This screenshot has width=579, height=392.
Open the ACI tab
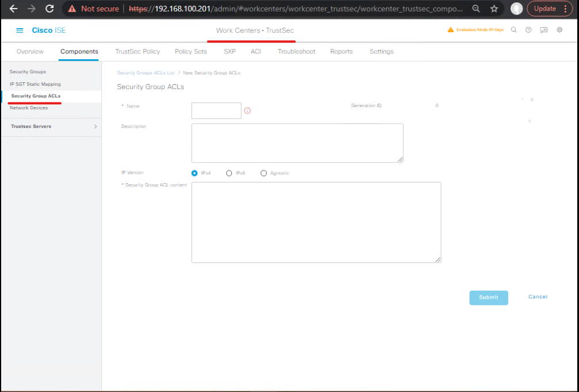(256, 51)
